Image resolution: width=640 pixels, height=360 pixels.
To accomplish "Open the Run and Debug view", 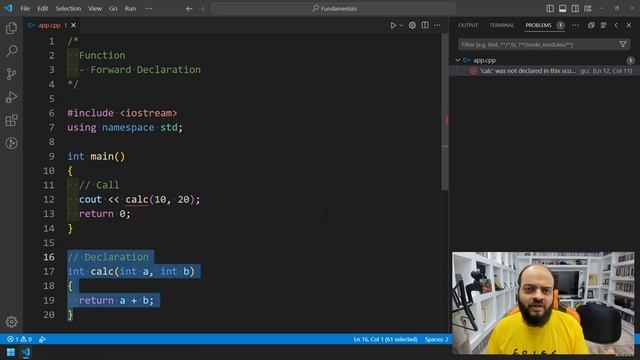I will [11, 97].
